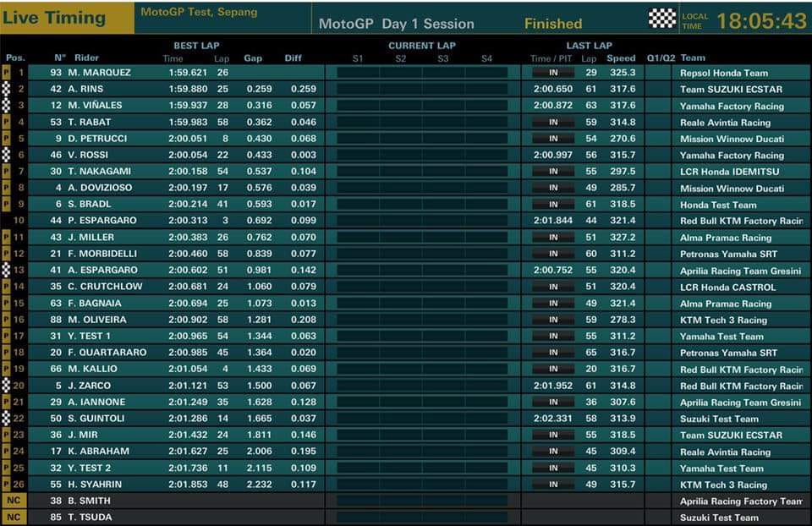Click the pit 'P' icon for D. Petrucci
This screenshot has width=812, height=526.
coord(6,139)
